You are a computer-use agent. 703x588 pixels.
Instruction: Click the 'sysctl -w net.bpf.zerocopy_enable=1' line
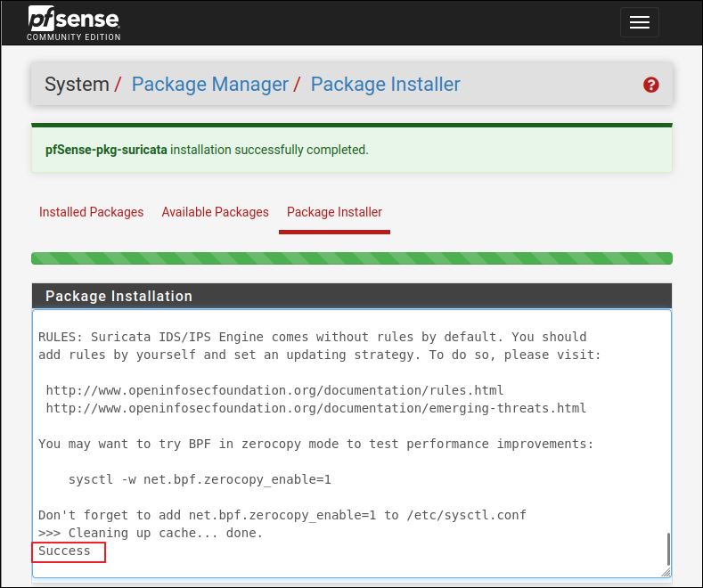(x=200, y=479)
